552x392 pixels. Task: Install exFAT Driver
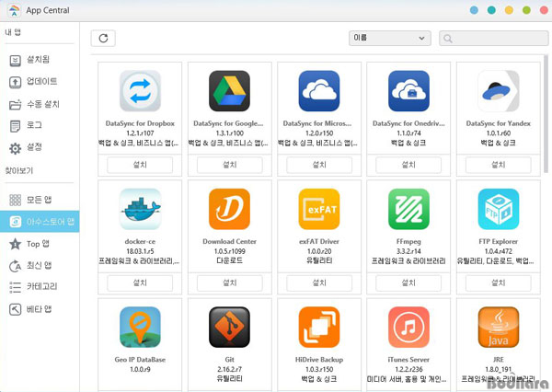pyautogui.click(x=319, y=282)
